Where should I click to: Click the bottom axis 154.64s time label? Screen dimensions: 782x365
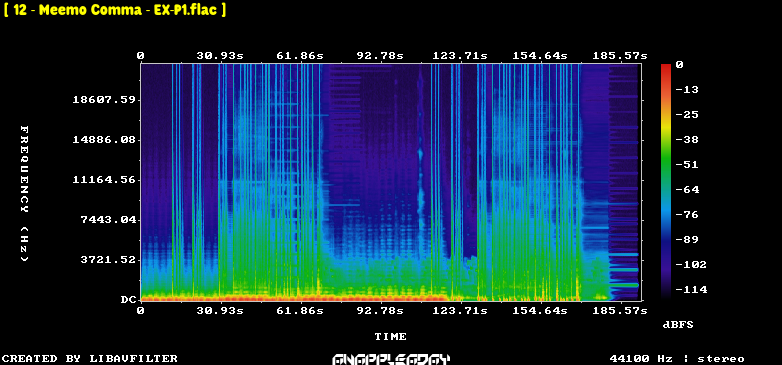[x=540, y=311]
